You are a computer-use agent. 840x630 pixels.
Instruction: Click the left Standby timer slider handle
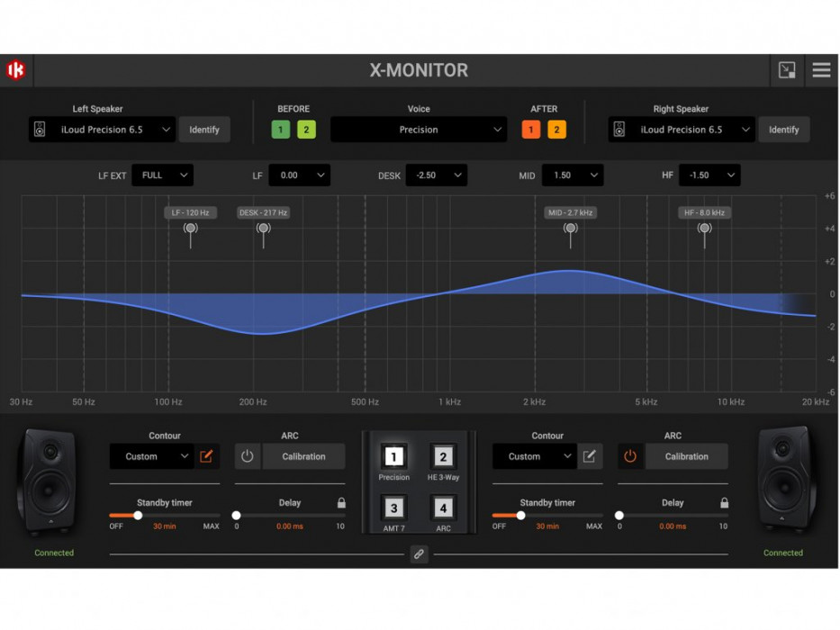click(138, 516)
